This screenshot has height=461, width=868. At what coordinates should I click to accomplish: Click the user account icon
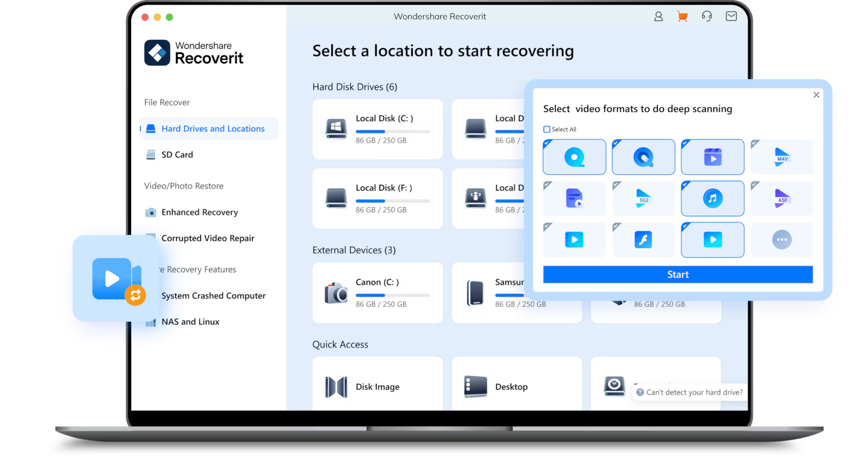tap(658, 16)
